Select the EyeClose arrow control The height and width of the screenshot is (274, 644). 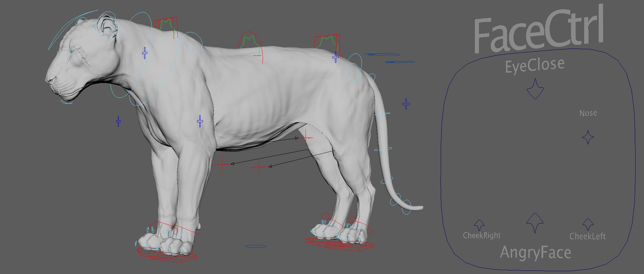pyautogui.click(x=535, y=89)
